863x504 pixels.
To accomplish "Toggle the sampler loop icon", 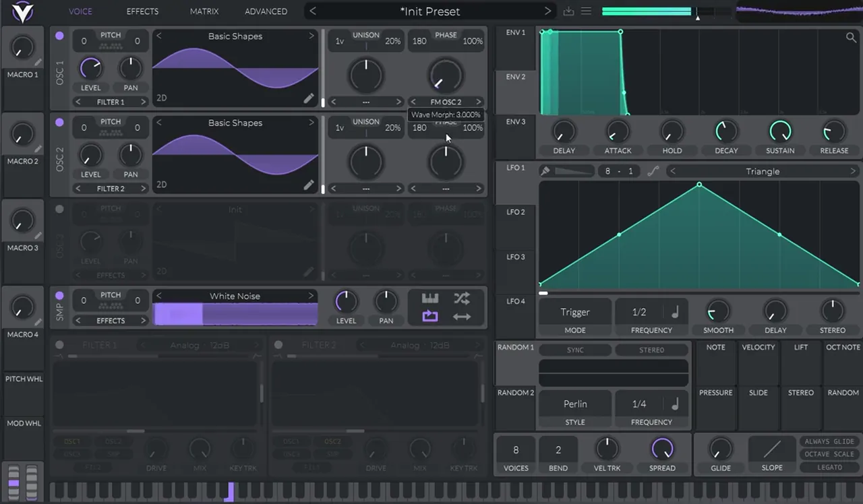I will pos(430,316).
